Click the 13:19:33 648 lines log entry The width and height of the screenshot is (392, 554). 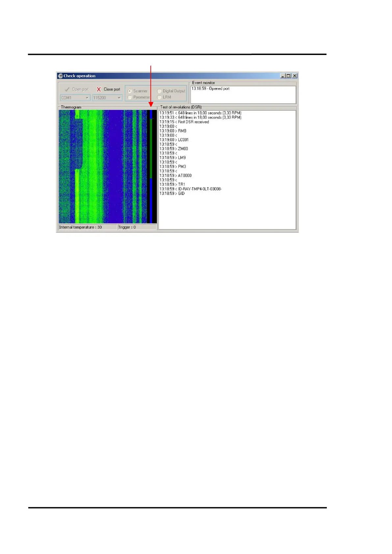coord(200,117)
